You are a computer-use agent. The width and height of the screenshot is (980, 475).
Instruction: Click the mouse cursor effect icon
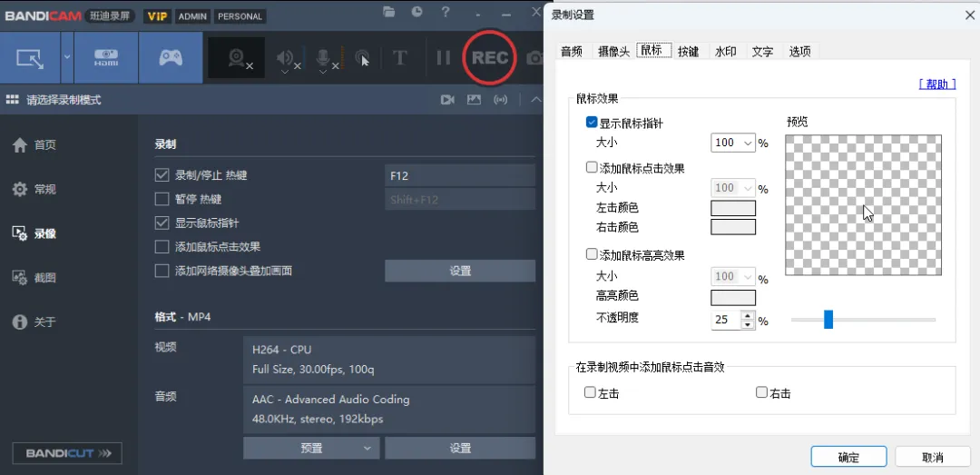pyautogui.click(x=362, y=58)
